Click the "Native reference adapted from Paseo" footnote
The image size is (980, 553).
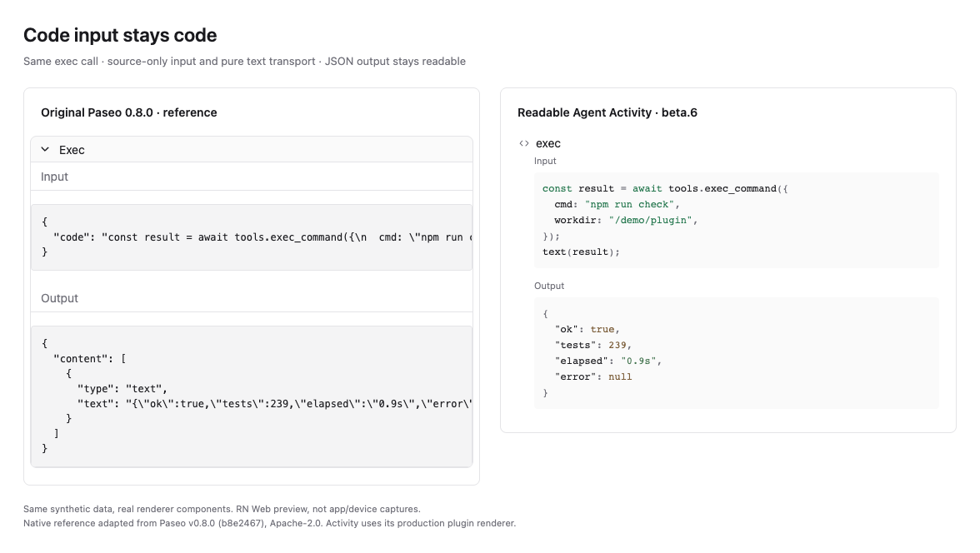269,524
